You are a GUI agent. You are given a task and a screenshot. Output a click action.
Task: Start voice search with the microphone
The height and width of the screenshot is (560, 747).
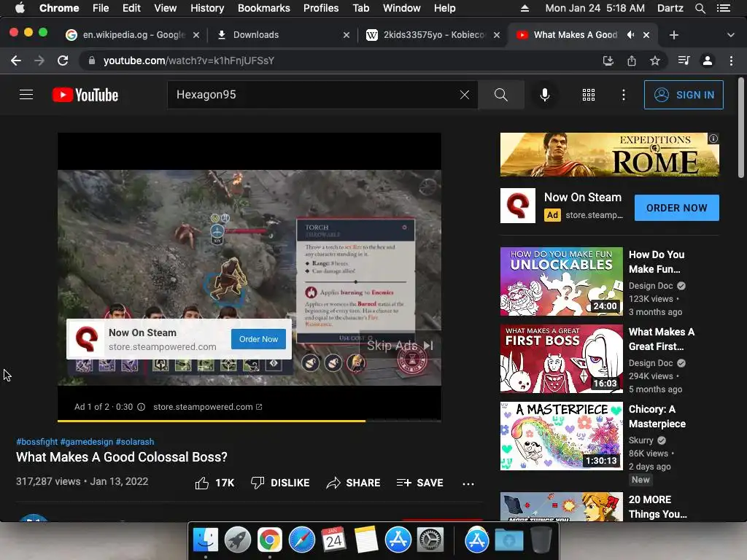(544, 95)
